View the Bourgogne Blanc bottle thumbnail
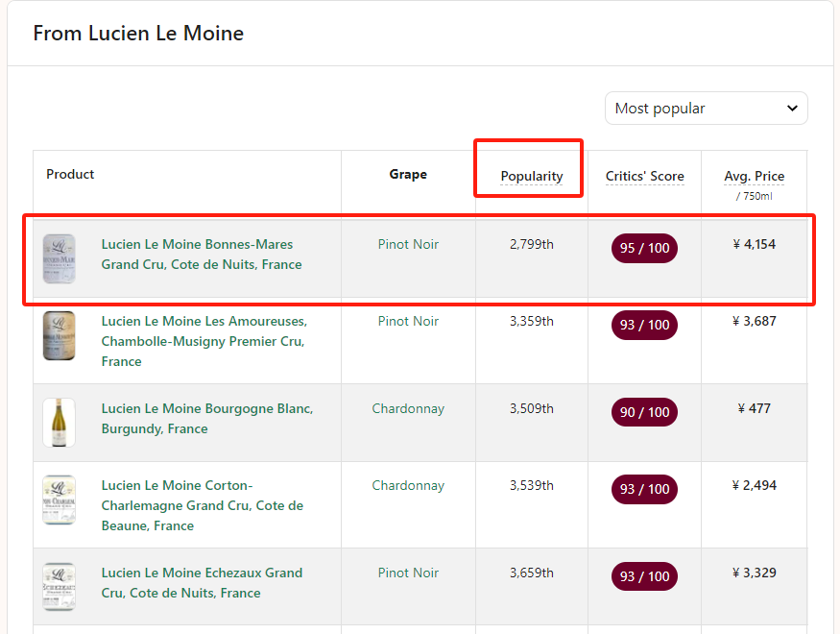This screenshot has height=634, width=840. coord(59,423)
